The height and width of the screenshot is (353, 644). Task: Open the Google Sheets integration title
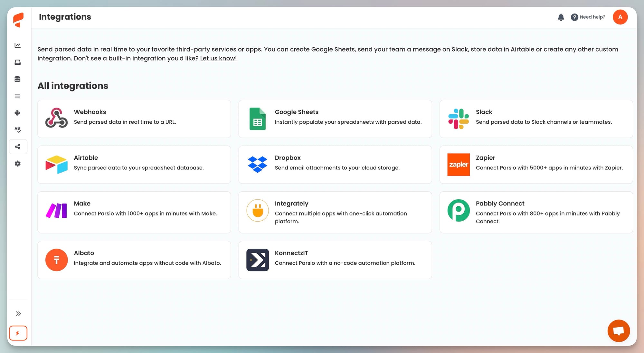click(x=297, y=112)
